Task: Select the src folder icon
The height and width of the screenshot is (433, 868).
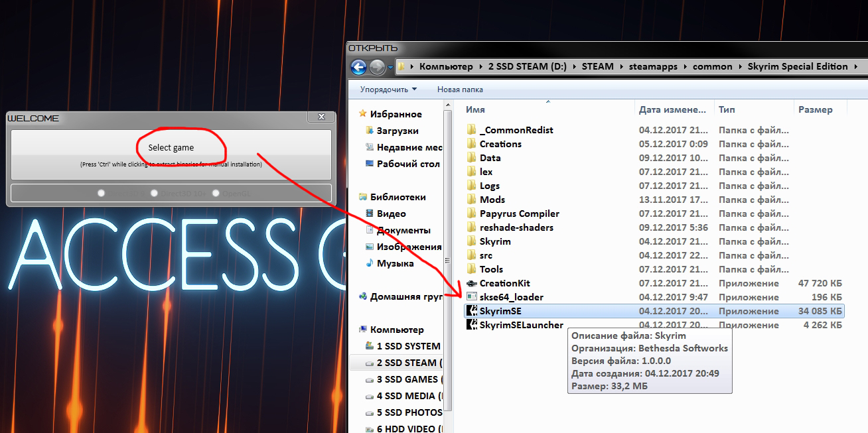Action: 472,255
